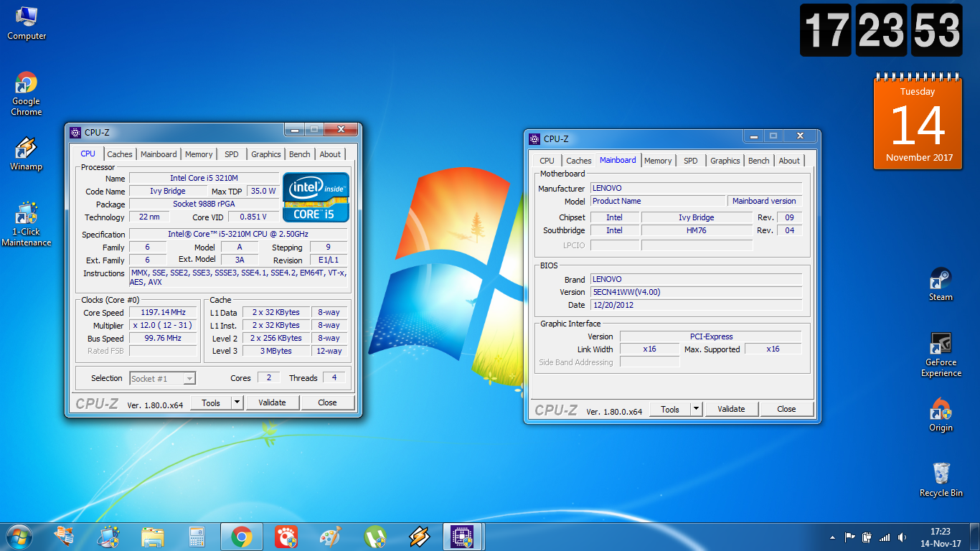Switch to Caches tab in the Processor window

tap(120, 154)
